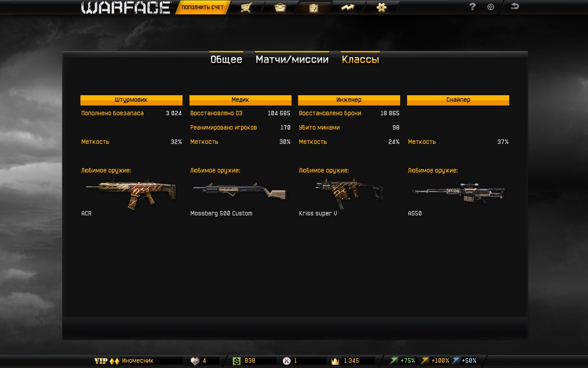588x368 pixels.
Task: Click the 838 currency balance
Action: tap(250, 361)
